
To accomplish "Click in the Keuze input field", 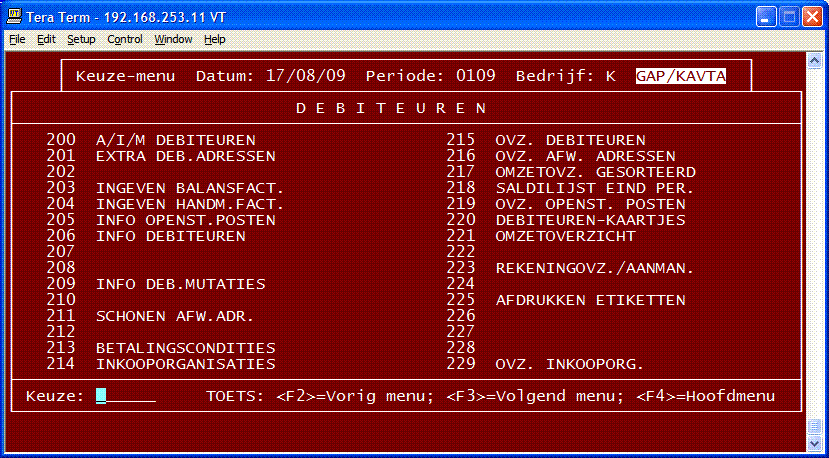I will point(126,396).
